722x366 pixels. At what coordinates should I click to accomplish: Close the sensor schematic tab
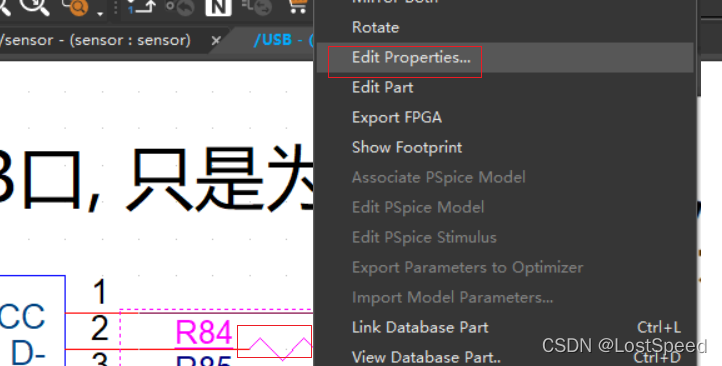[216, 41]
